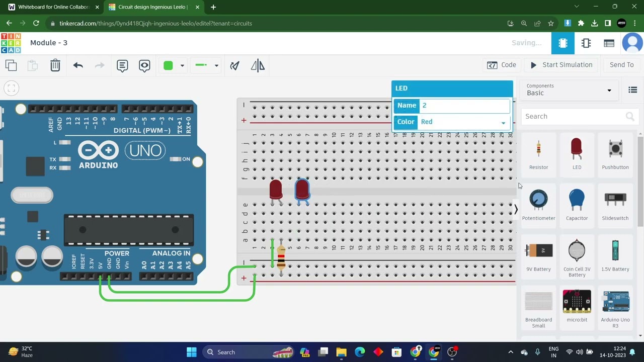Open the wire color dropdown arrow

182,65
